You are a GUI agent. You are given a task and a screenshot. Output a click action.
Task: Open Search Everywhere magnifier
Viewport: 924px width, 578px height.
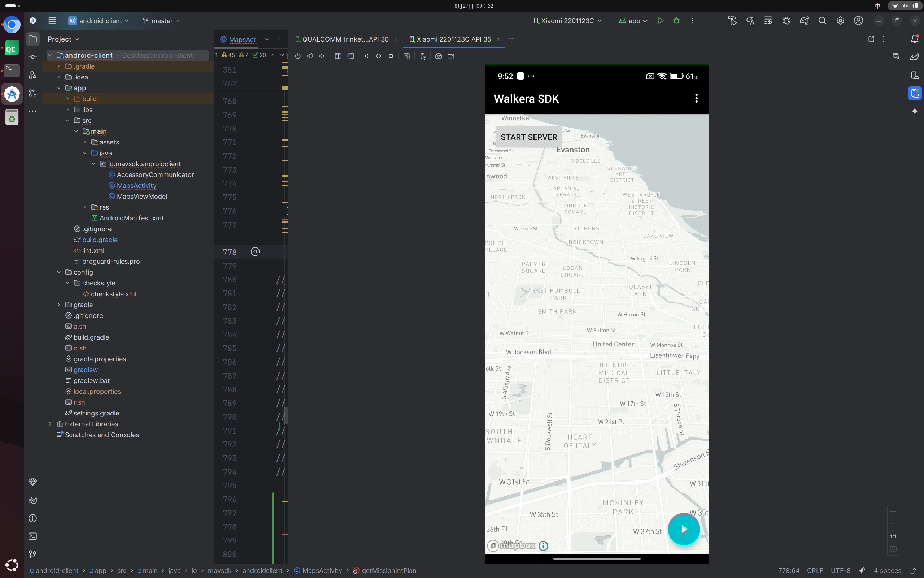pos(823,21)
